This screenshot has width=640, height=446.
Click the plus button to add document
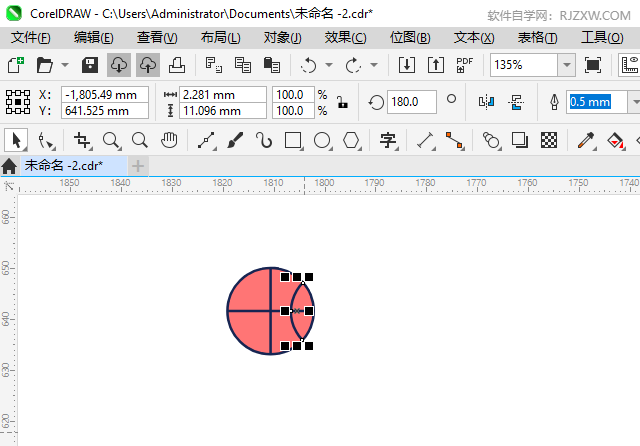[x=138, y=166]
